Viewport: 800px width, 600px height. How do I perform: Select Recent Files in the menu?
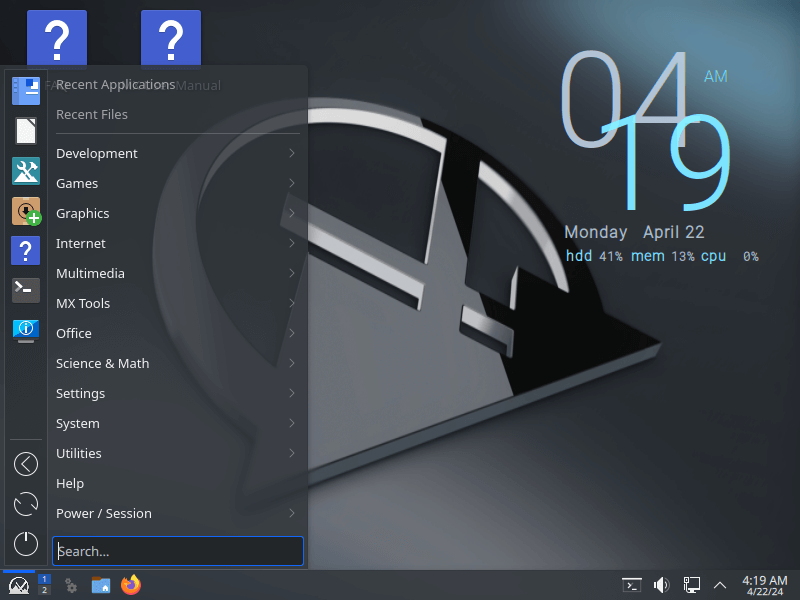pyautogui.click(x=92, y=114)
